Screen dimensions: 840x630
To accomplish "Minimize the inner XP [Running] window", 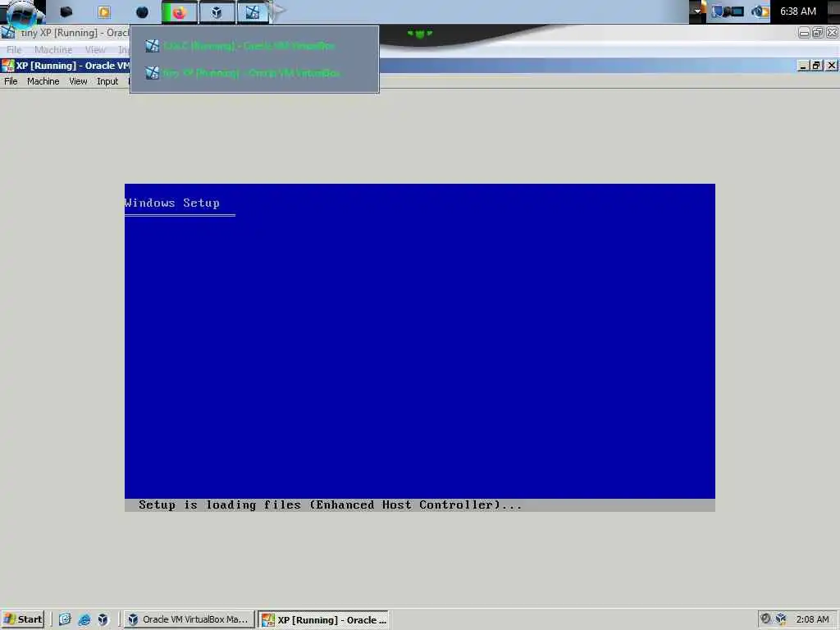I will tap(802, 66).
